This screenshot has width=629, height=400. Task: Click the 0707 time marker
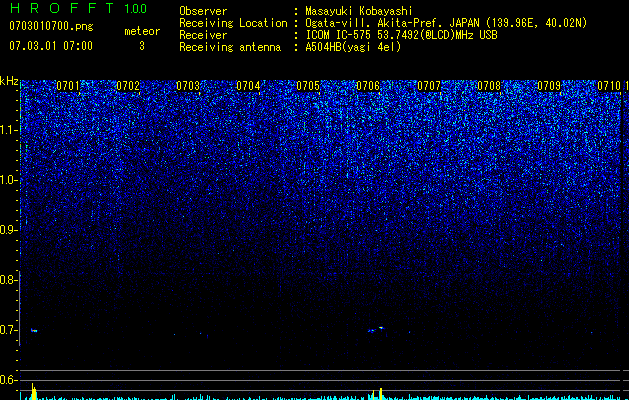click(x=429, y=86)
